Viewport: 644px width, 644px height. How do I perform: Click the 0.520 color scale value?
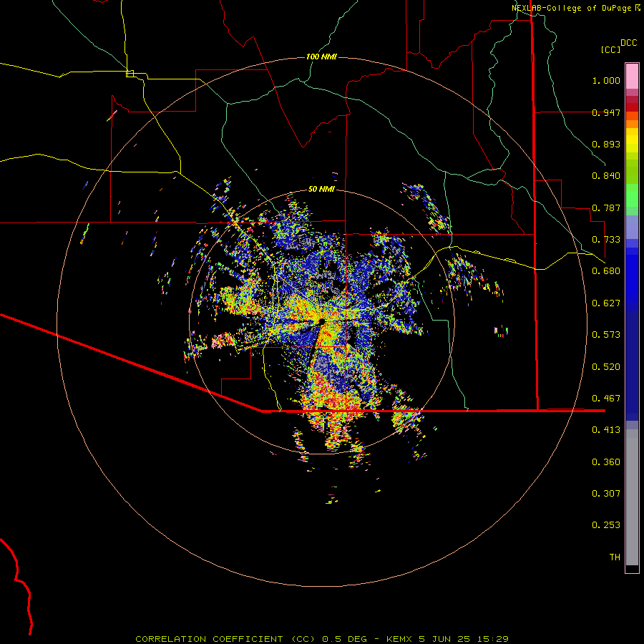click(606, 367)
